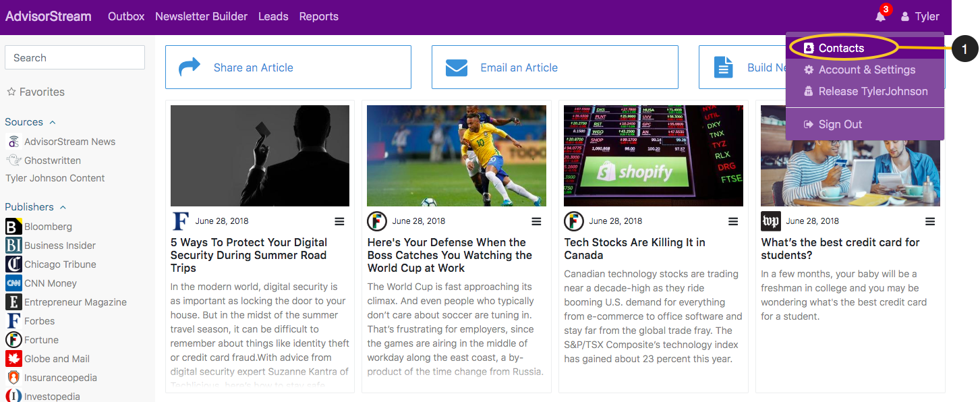Open options menu for 5 Ways To Protect article
The width and height of the screenshot is (980, 402).
click(x=339, y=221)
